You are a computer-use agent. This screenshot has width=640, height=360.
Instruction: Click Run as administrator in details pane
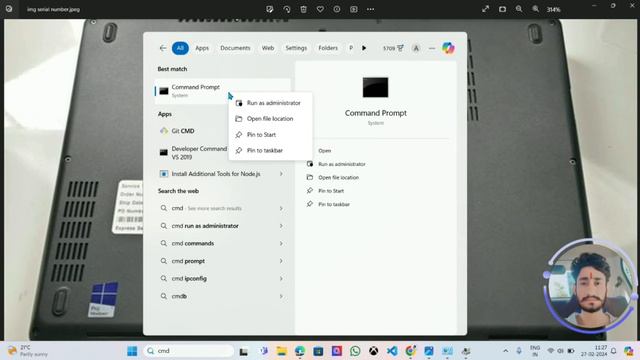[341, 164]
